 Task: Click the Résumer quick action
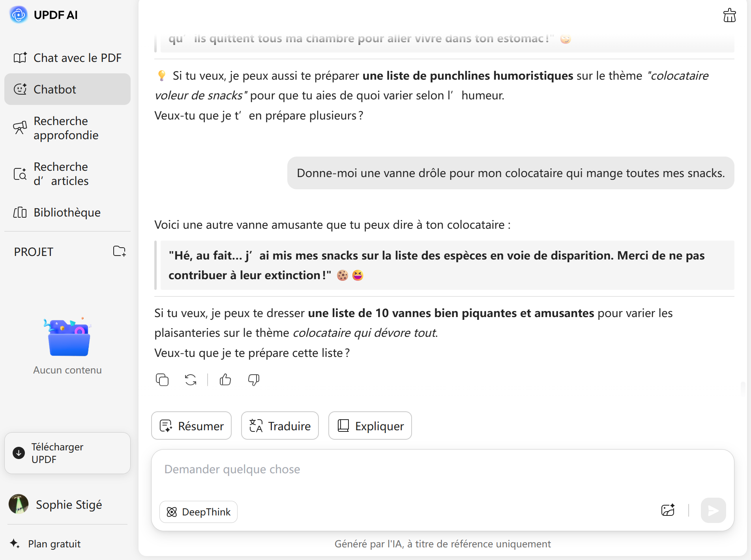click(x=191, y=426)
